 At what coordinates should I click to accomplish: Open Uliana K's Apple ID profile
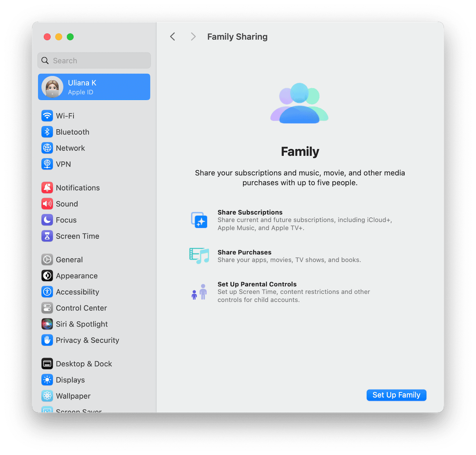click(x=94, y=87)
